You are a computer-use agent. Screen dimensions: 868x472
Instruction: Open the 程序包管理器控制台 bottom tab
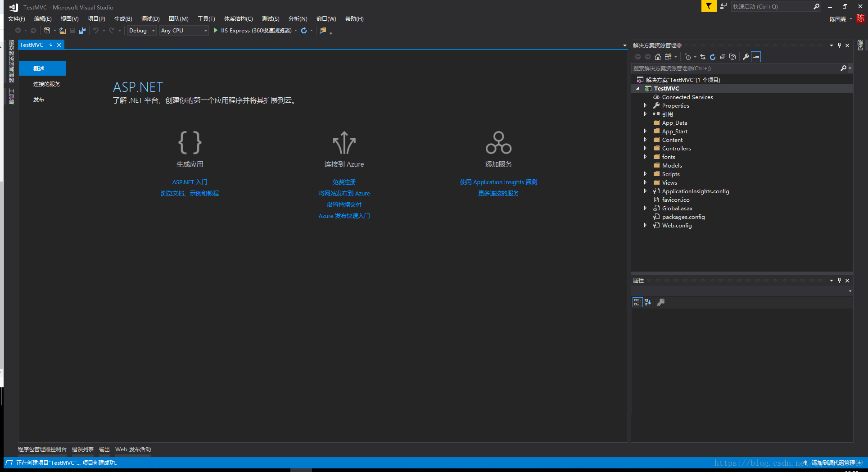point(42,449)
